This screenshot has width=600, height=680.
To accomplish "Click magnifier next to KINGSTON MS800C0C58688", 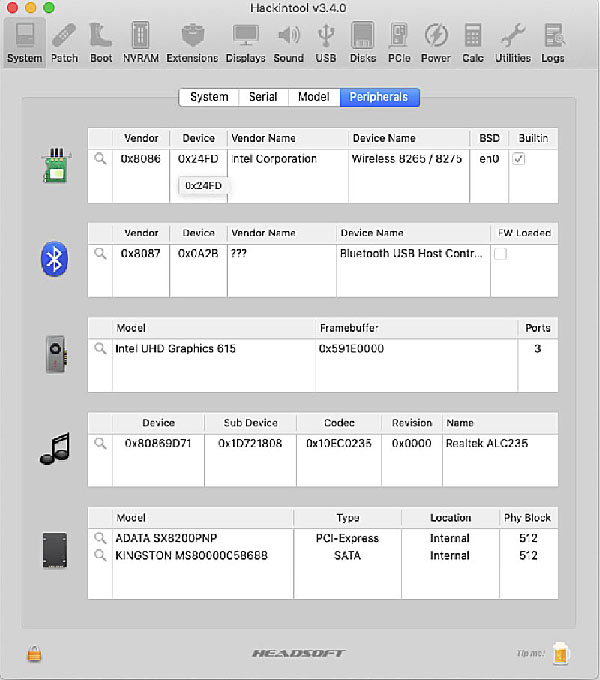I will [x=100, y=555].
